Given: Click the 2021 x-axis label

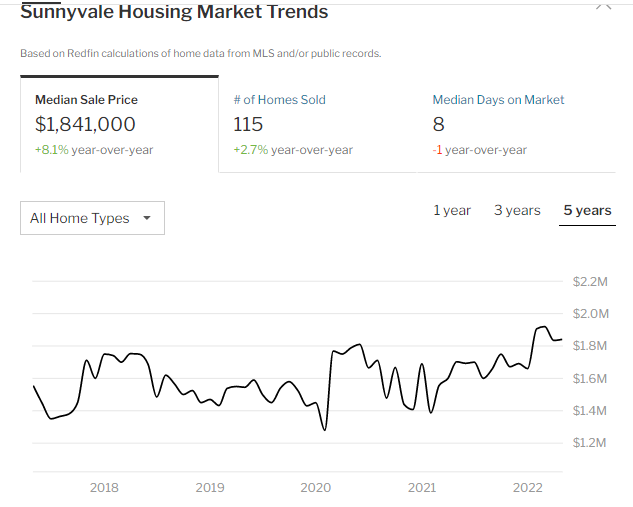Looking at the screenshot, I should click(422, 488).
